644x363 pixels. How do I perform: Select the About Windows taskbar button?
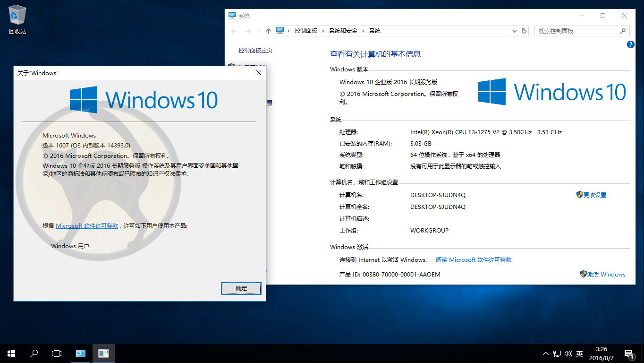[104, 353]
